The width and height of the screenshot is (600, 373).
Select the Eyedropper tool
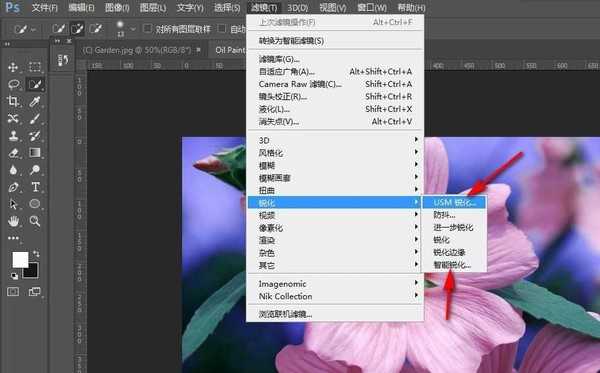[35, 101]
